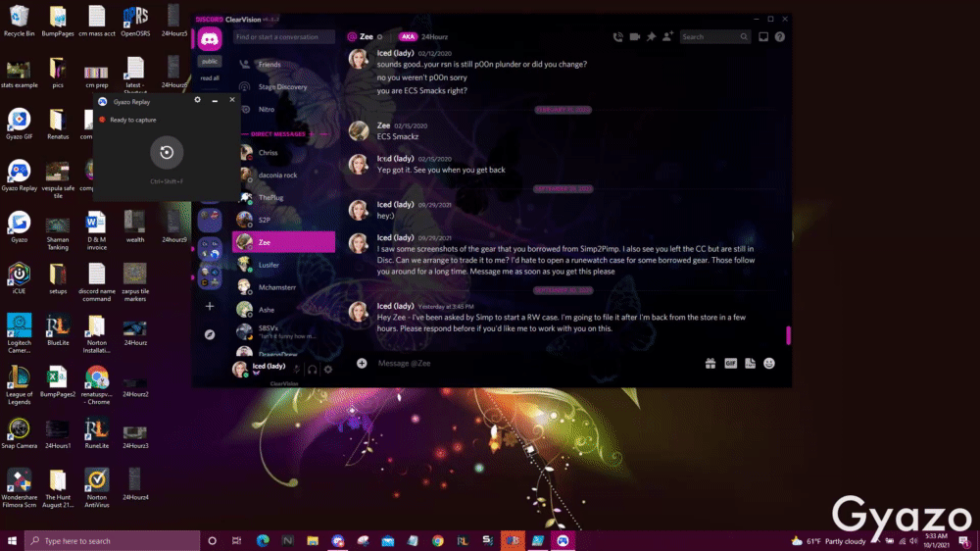Open S2P conversation
The image size is (980, 551).
(x=284, y=221)
